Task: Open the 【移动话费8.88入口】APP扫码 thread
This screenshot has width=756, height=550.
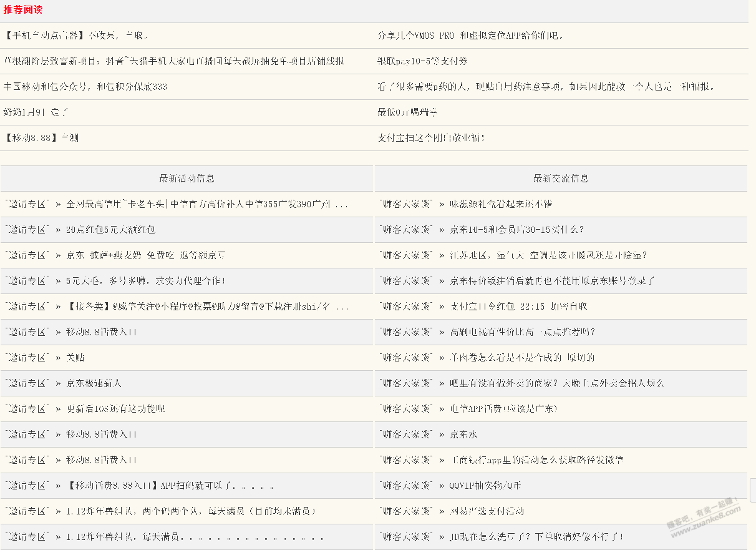Action: click(170, 486)
